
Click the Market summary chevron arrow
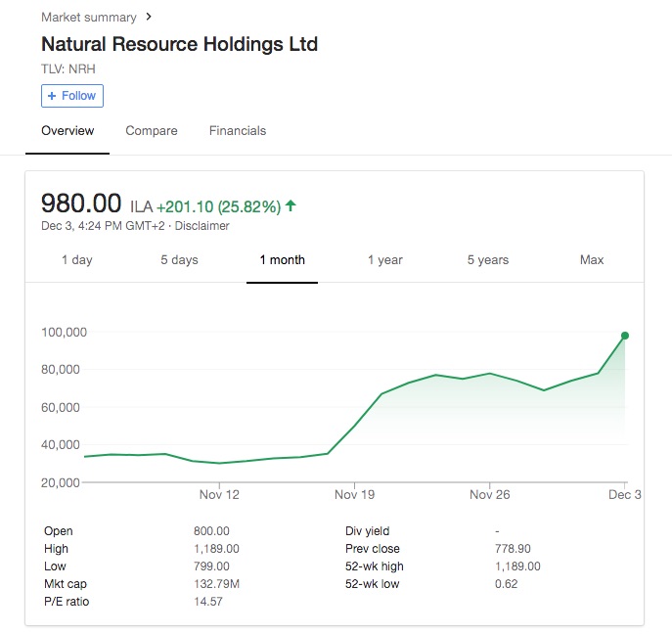149,17
